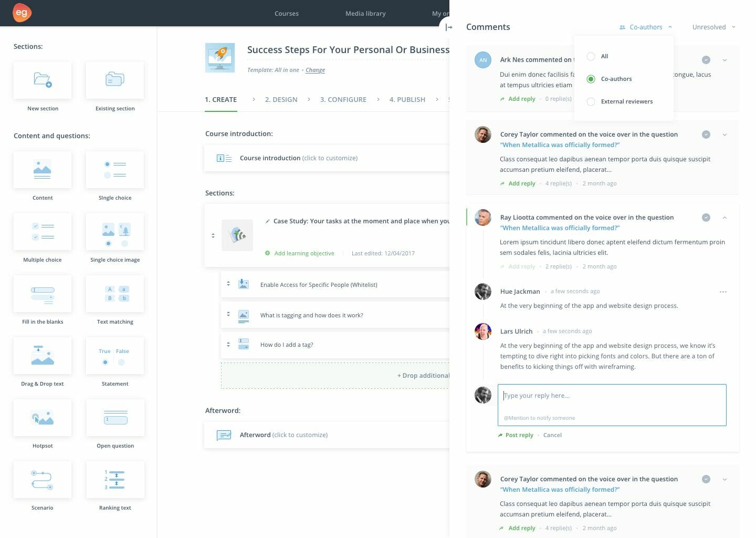The height and width of the screenshot is (538, 756).
Task: Collapse the comments panel using the arrow icon
Action: pyautogui.click(x=448, y=27)
